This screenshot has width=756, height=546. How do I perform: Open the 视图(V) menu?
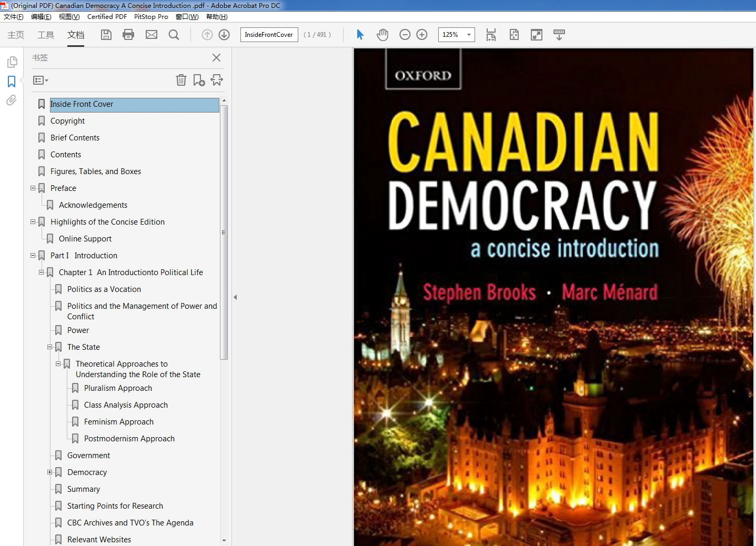coord(69,17)
